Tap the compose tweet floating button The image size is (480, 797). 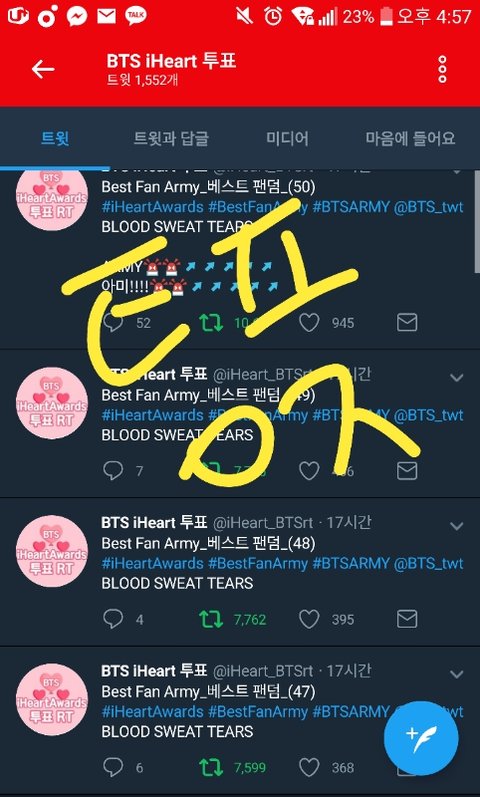click(x=421, y=739)
